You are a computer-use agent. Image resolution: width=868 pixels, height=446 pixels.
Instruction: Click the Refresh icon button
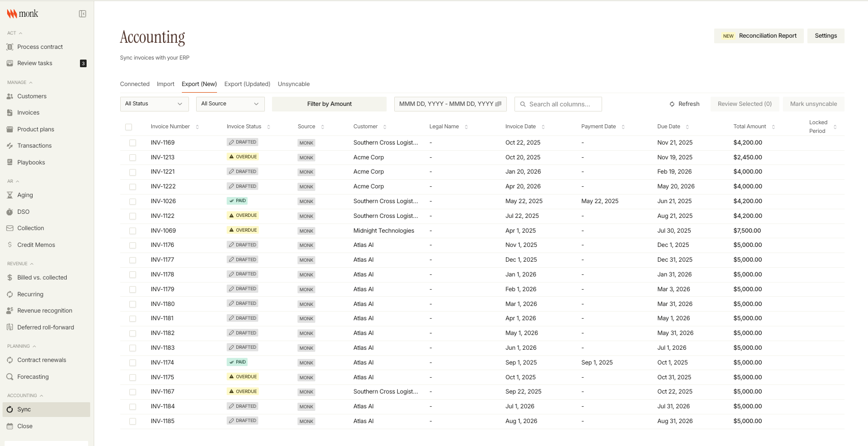pyautogui.click(x=672, y=104)
